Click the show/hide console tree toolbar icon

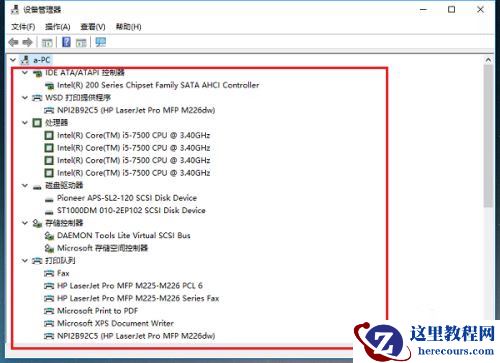47,43
